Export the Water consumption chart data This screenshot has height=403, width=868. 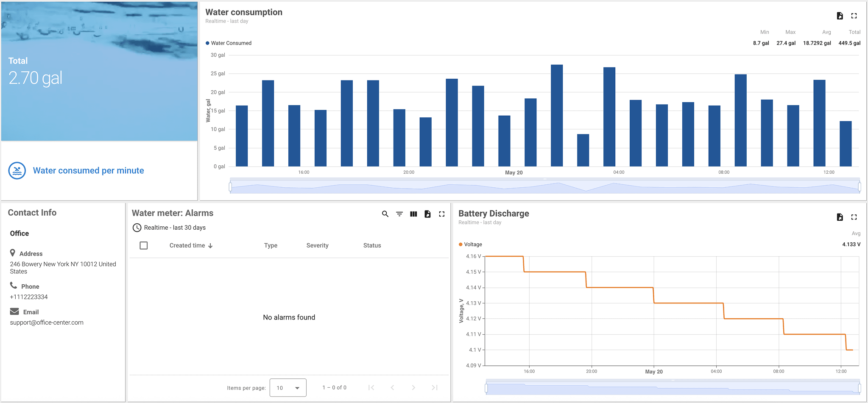pyautogui.click(x=840, y=16)
